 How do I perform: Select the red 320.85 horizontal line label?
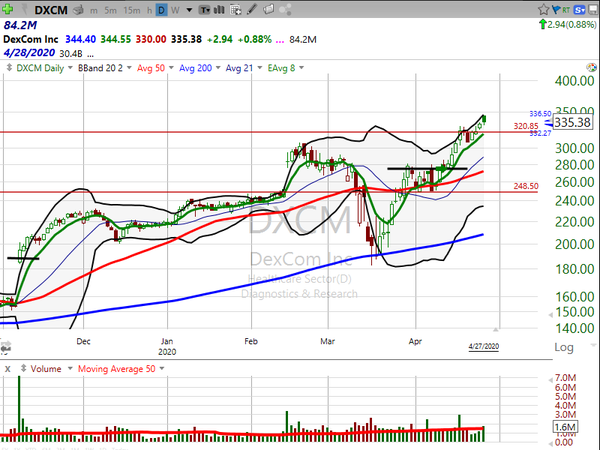[x=526, y=126]
